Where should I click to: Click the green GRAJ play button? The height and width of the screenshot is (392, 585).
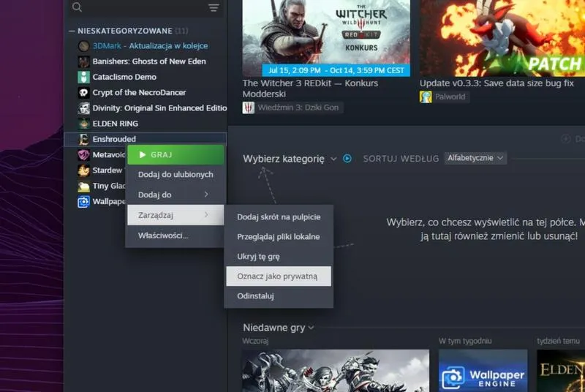coord(175,155)
